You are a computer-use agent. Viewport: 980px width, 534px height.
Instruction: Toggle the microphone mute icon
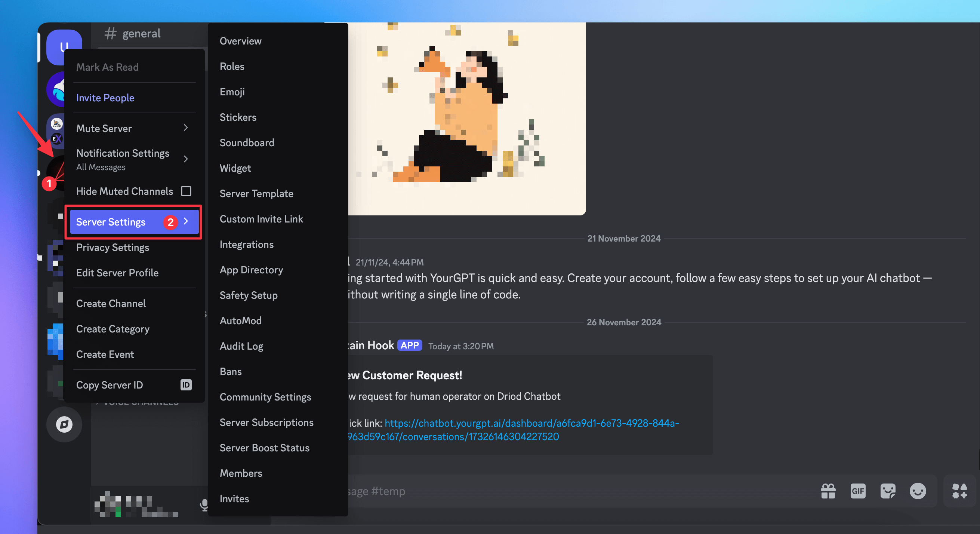204,505
